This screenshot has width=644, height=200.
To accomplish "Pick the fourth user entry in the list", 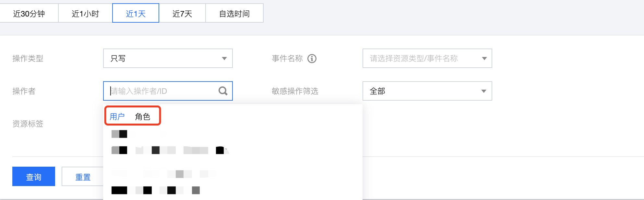I will click(156, 190).
